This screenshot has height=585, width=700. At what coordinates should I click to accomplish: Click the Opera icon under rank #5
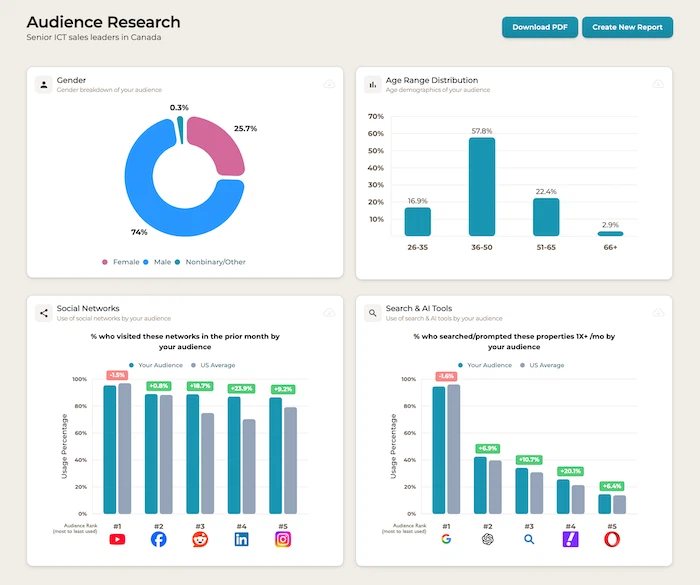click(611, 539)
